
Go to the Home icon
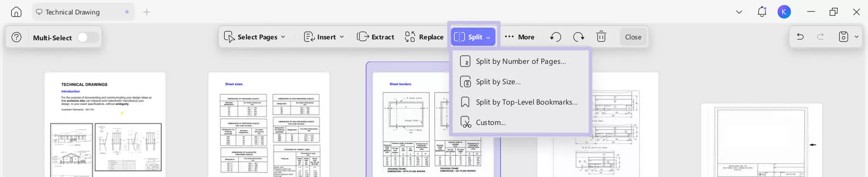coord(16,12)
